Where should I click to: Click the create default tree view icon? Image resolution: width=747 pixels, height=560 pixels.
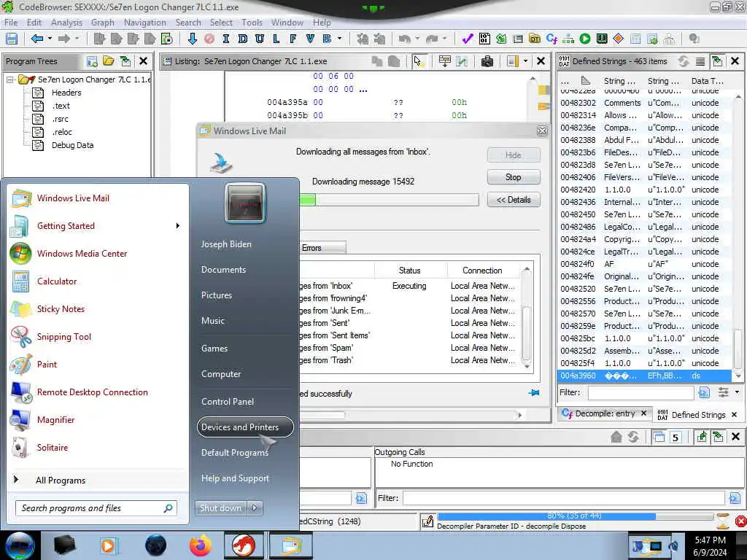coord(92,61)
